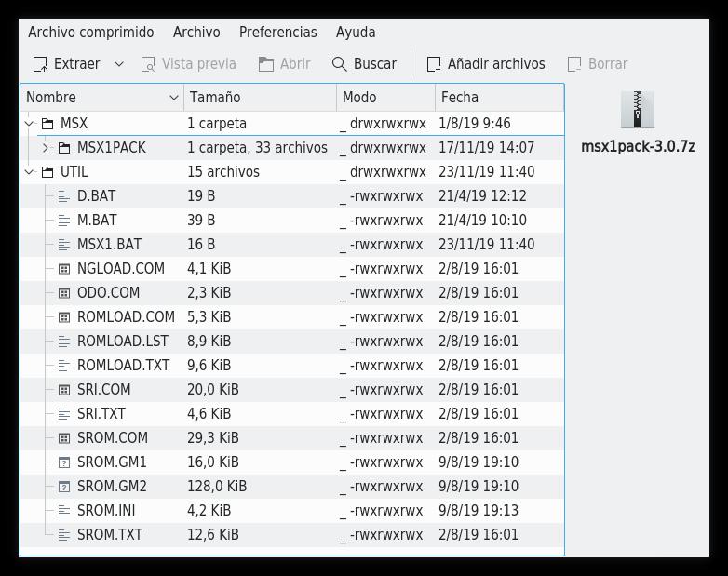Click the Buscar magnifier icon
The height and width of the screenshot is (576, 728).
(x=340, y=64)
